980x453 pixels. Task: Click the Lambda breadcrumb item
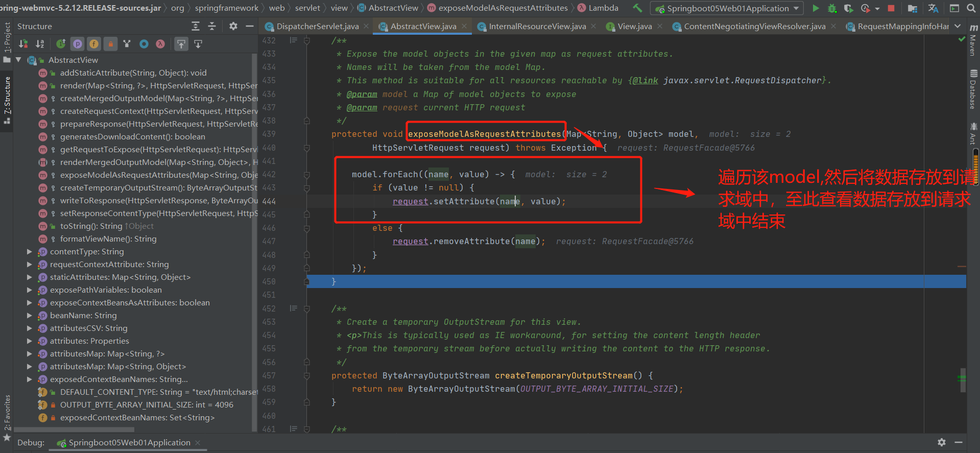pos(598,8)
